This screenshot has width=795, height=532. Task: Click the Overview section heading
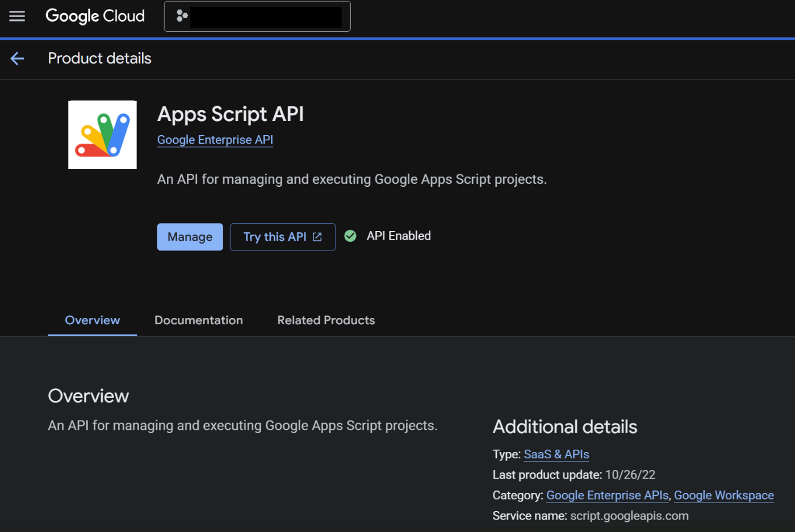[x=89, y=396]
